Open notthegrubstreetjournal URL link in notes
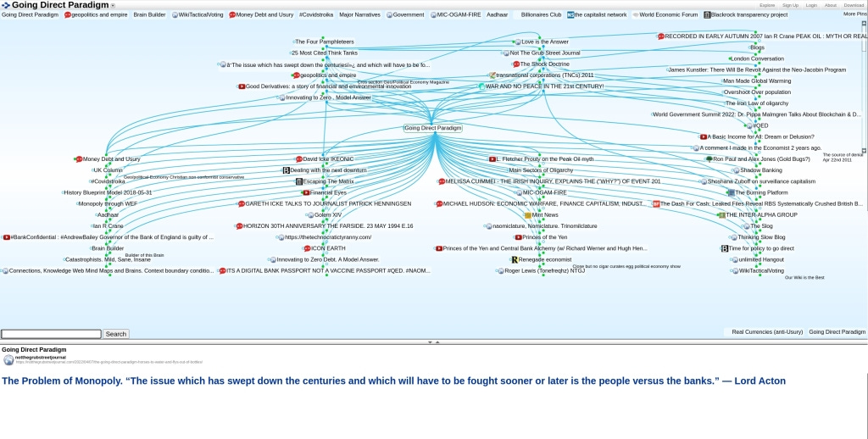868x439 pixels. point(109,362)
